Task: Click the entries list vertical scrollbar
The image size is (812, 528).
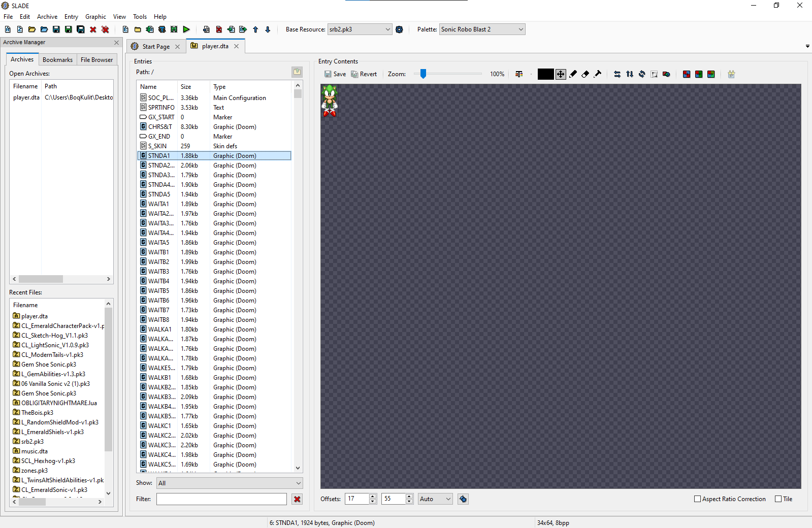Action: 298,276
